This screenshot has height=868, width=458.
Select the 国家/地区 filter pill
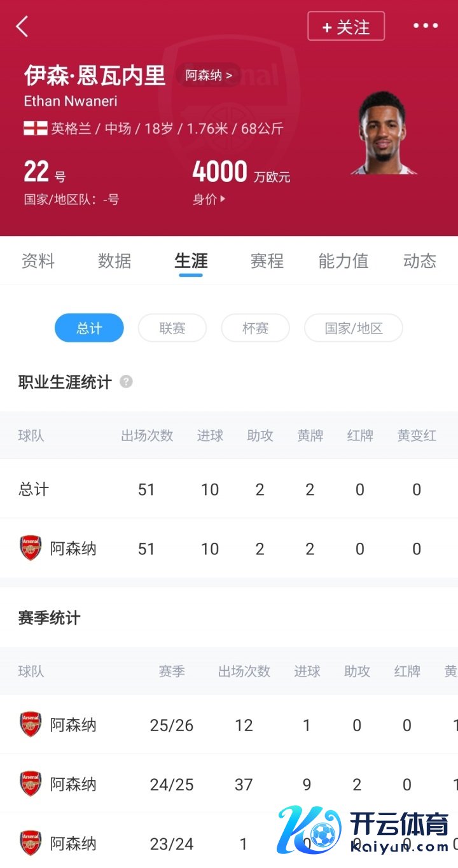tap(354, 328)
